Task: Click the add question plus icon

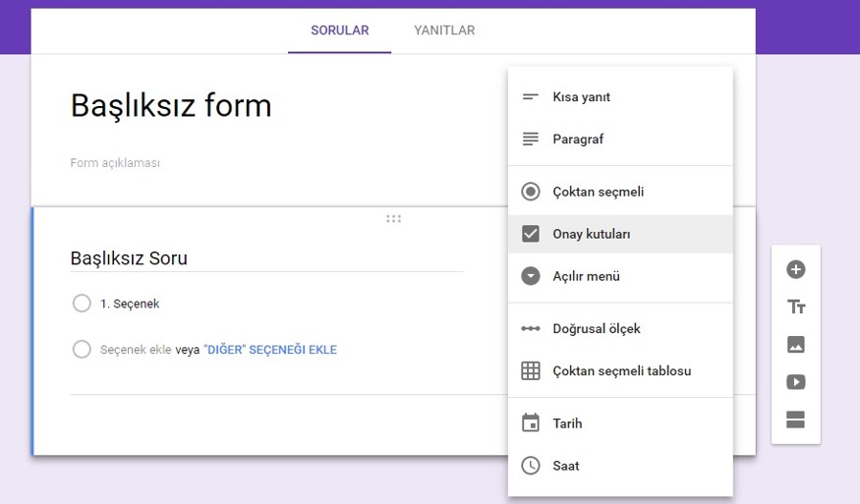Action: coord(796,270)
